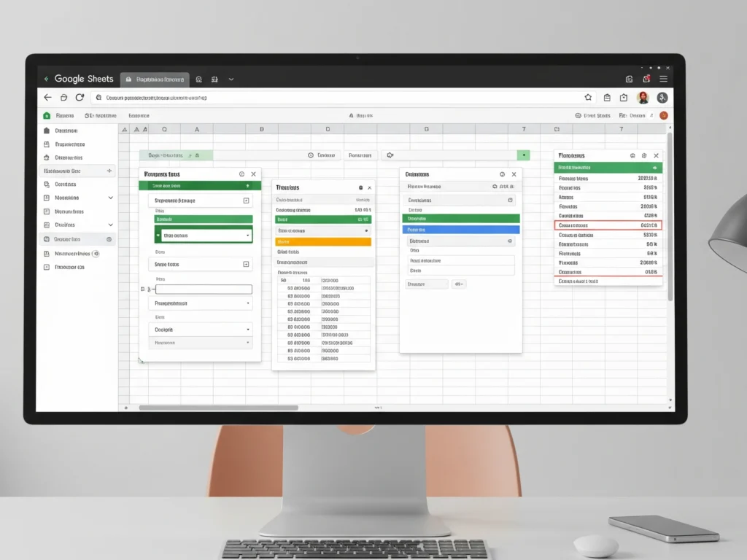Switch to the open spreadsheet browser tab

pyautogui.click(x=155, y=79)
